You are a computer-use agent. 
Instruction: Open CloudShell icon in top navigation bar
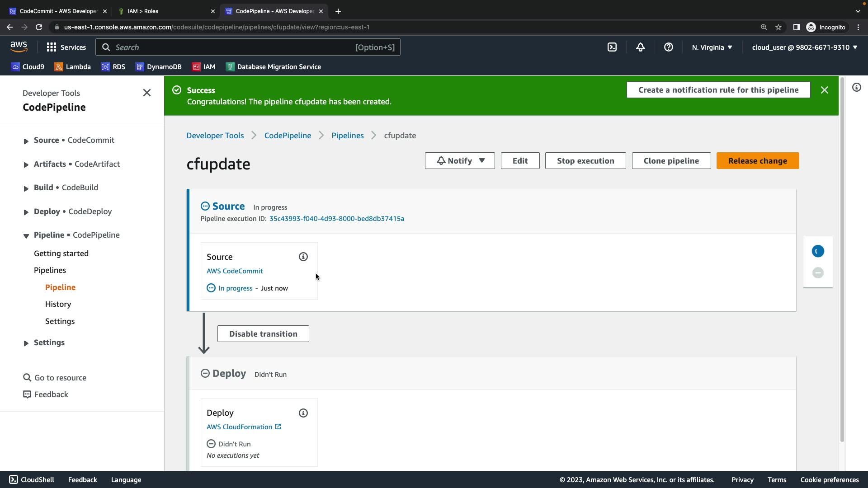click(612, 47)
